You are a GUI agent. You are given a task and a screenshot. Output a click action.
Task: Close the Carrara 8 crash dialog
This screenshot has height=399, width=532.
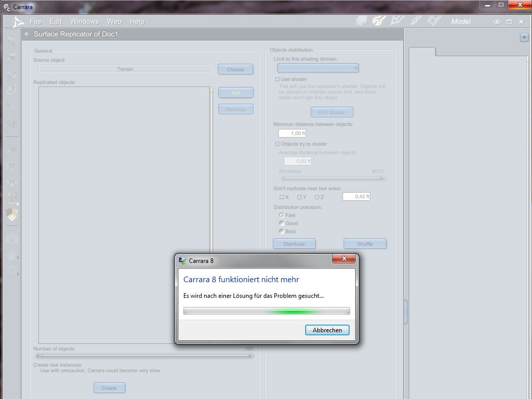[x=344, y=258]
